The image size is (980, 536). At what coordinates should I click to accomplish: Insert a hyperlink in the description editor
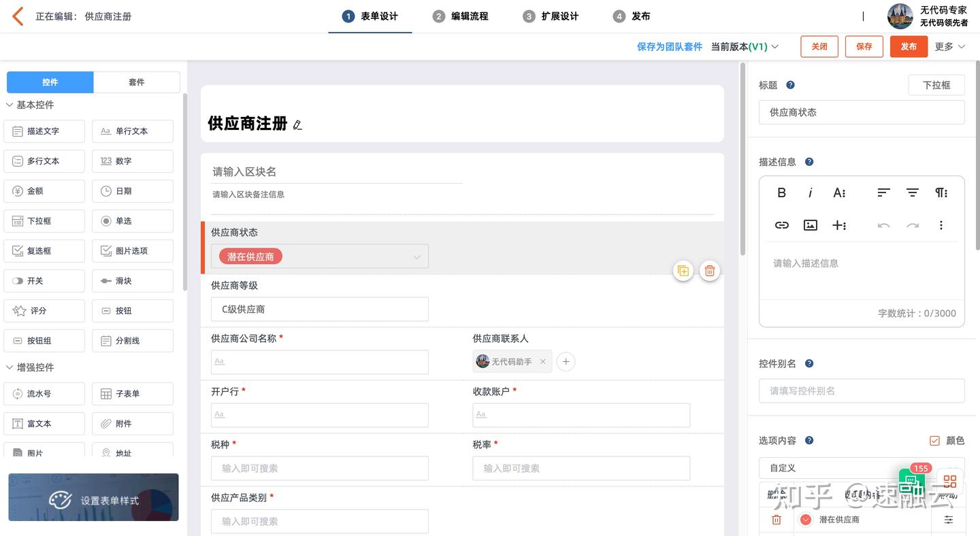(781, 224)
